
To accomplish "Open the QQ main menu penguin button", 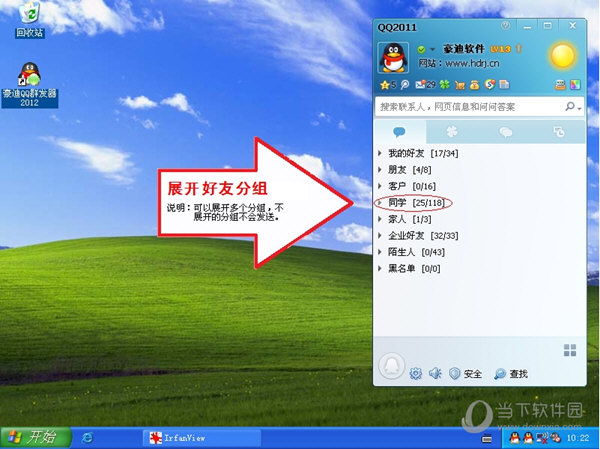I will point(391,366).
